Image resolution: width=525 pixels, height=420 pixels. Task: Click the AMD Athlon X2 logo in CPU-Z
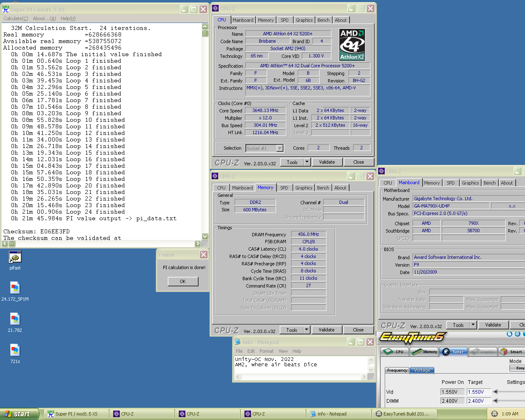coord(352,45)
